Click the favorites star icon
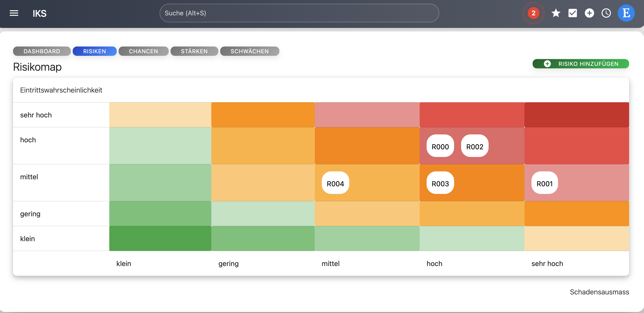This screenshot has height=313, width=644. (x=556, y=13)
